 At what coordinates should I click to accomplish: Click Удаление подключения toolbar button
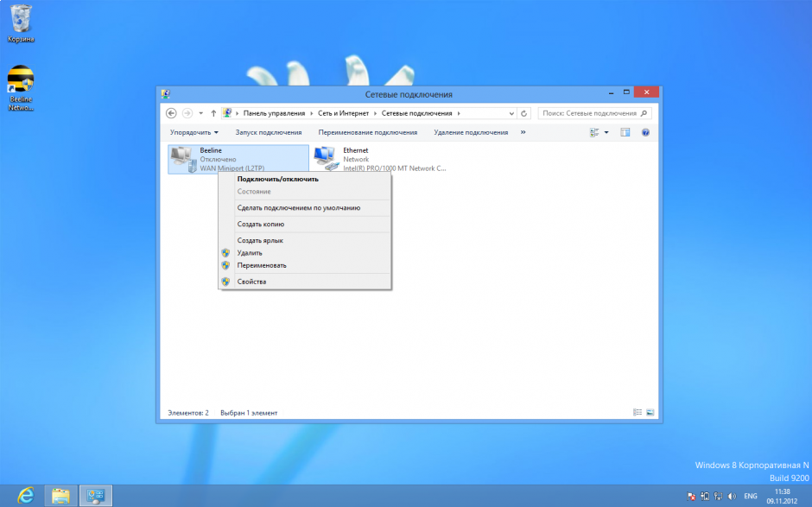click(471, 132)
